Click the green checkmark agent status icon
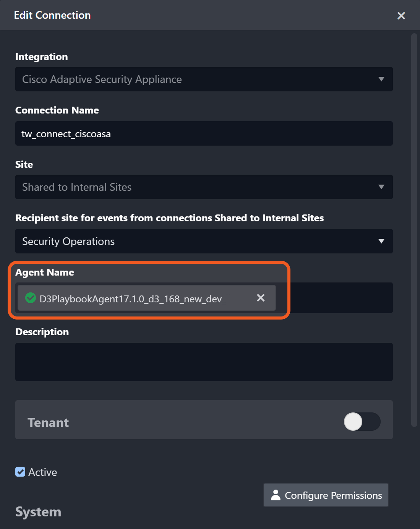This screenshot has height=529, width=420. tap(31, 298)
